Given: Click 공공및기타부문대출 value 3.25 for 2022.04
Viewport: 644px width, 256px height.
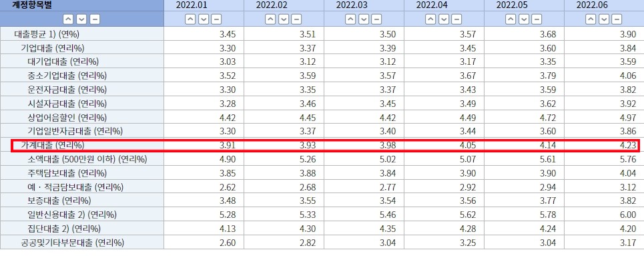Looking at the screenshot, I should (x=468, y=243).
